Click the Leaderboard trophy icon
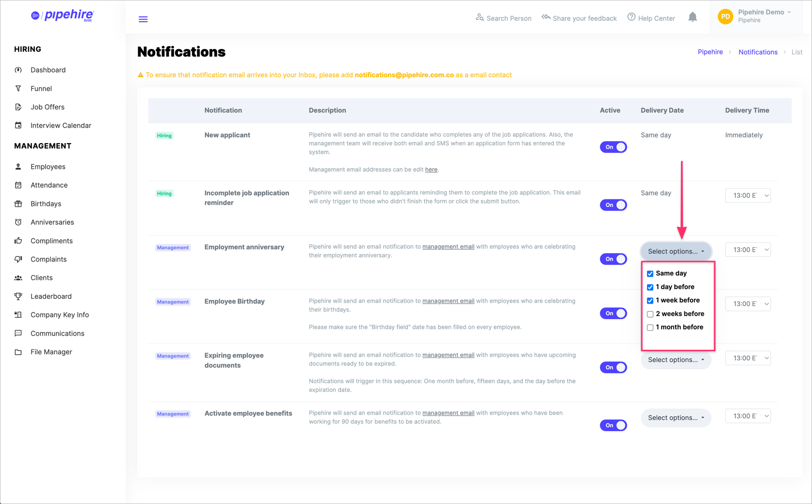Viewport: 812px width, 504px height. [18, 296]
